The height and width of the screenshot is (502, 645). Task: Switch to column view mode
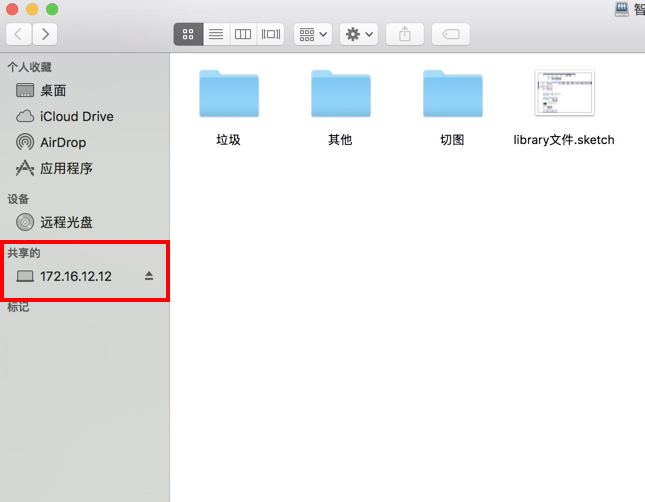[242, 34]
